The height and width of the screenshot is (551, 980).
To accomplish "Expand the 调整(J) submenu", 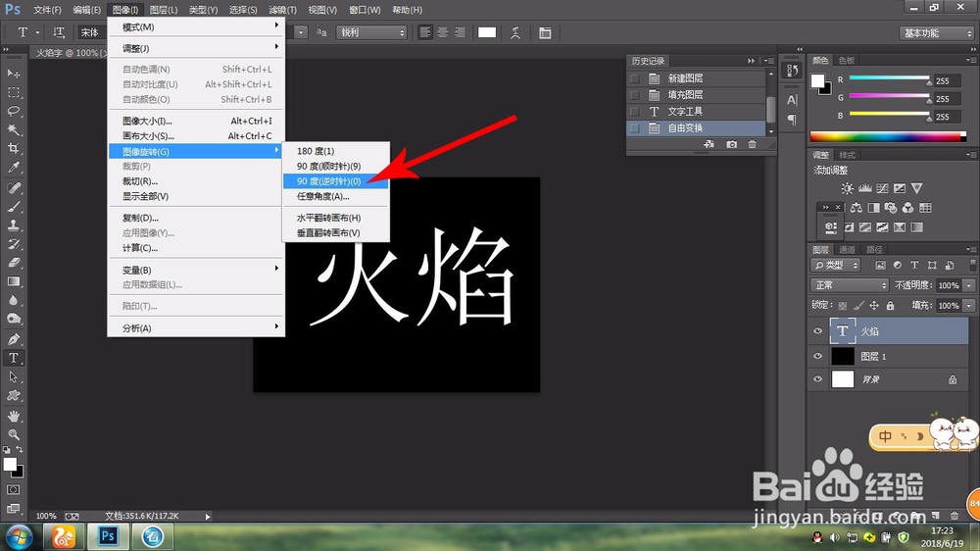I will tap(196, 48).
